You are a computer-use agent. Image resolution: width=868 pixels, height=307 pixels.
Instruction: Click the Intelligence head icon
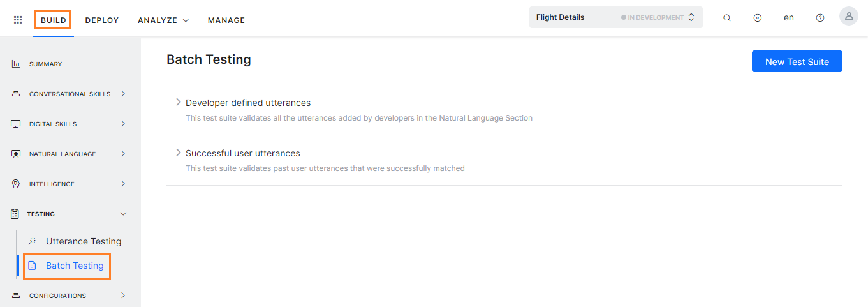click(16, 184)
